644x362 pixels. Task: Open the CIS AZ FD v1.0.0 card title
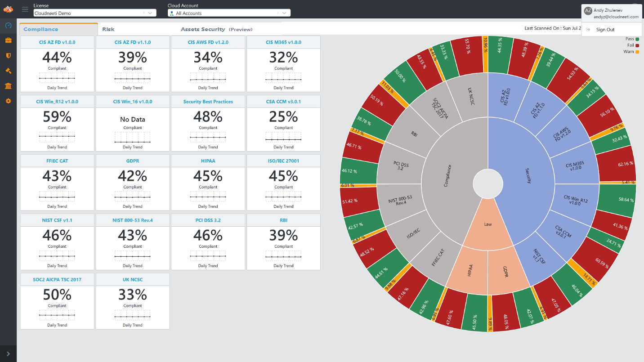click(x=57, y=42)
